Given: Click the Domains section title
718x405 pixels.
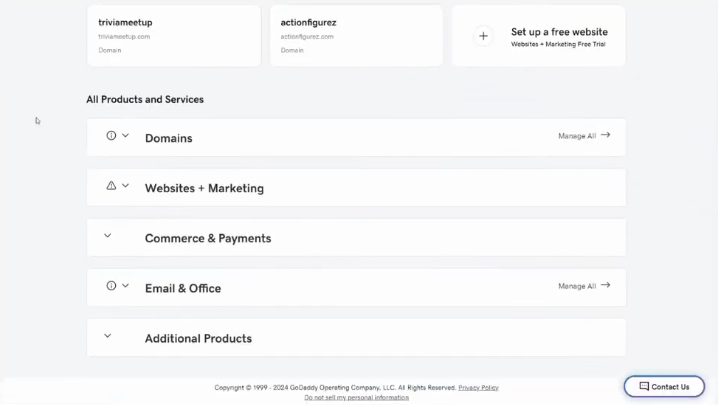Looking at the screenshot, I should (x=169, y=138).
